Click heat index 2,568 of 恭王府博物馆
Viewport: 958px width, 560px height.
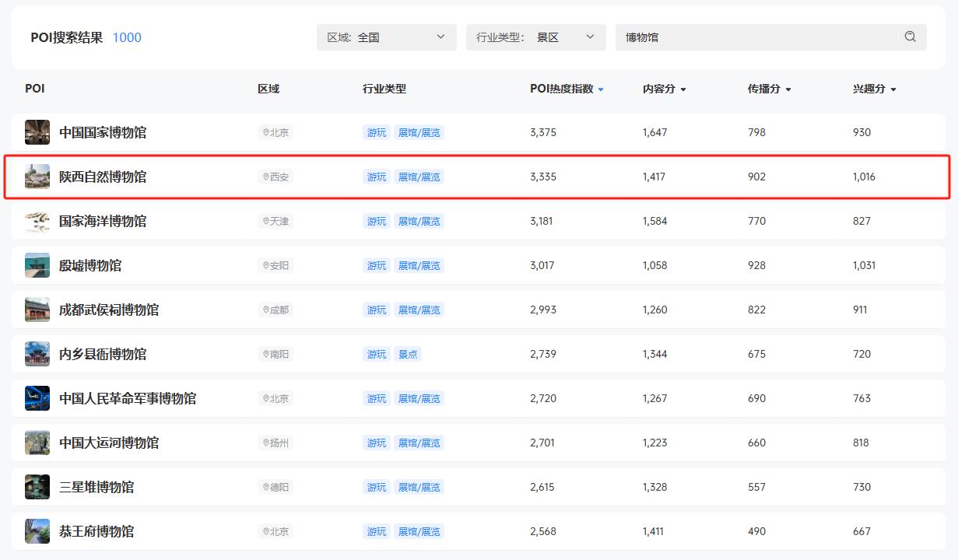tap(543, 531)
